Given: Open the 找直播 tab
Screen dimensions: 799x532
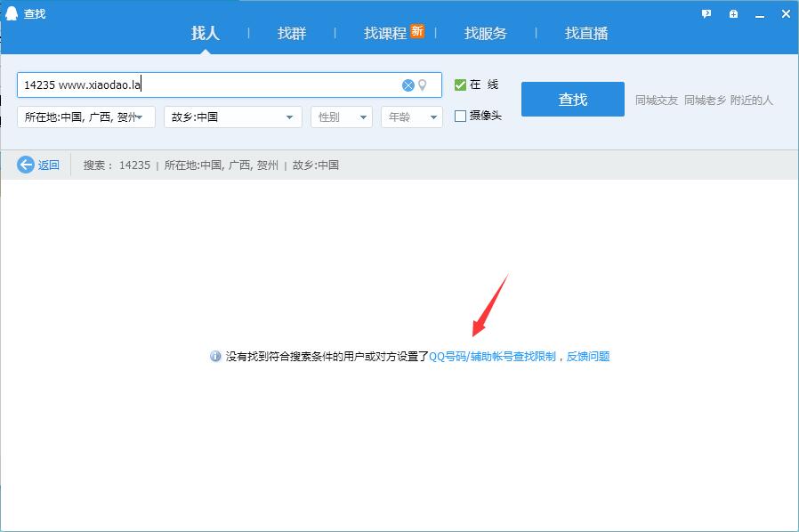Looking at the screenshot, I should (585, 33).
